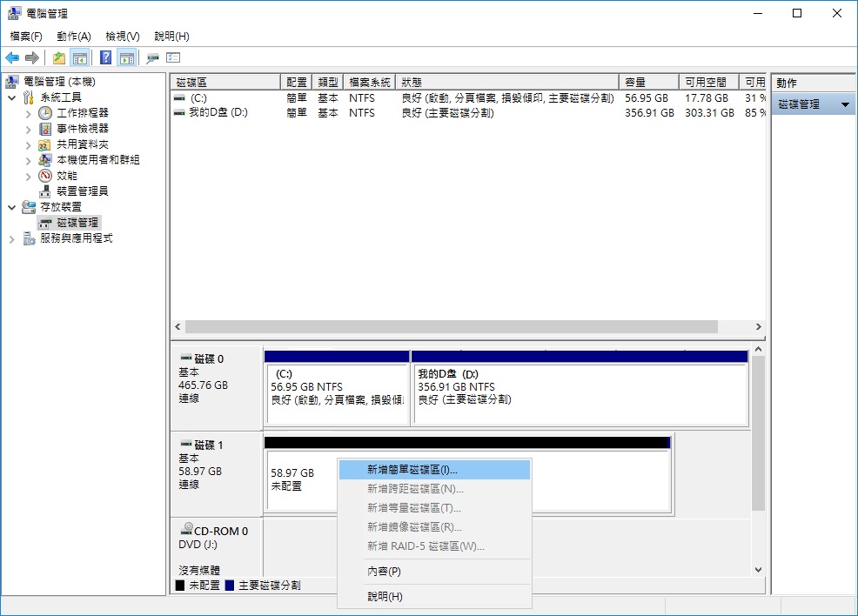
Task: Click the 我的D盘 (D:) volume list icon
Action: (x=179, y=113)
